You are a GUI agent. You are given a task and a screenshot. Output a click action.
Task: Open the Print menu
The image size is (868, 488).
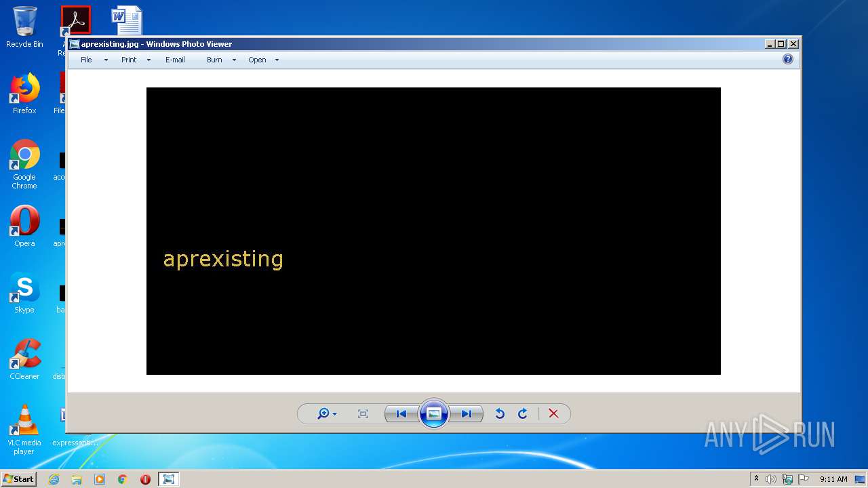(129, 60)
